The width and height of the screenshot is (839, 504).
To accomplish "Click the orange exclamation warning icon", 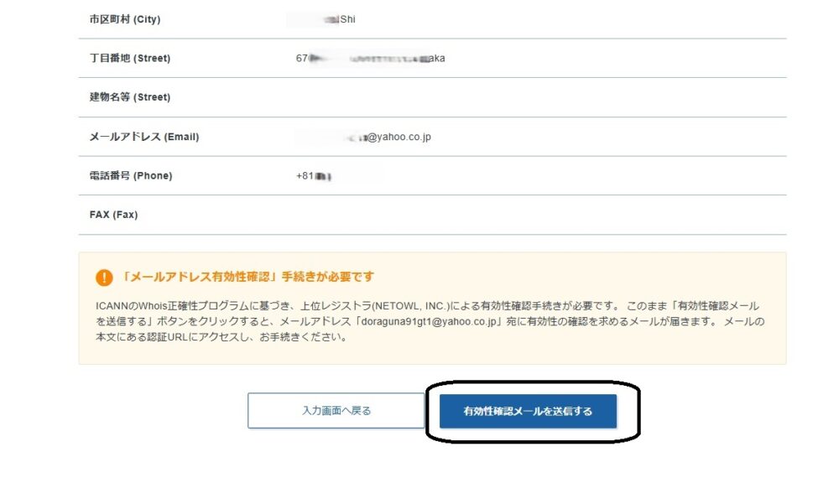I will pyautogui.click(x=104, y=278).
